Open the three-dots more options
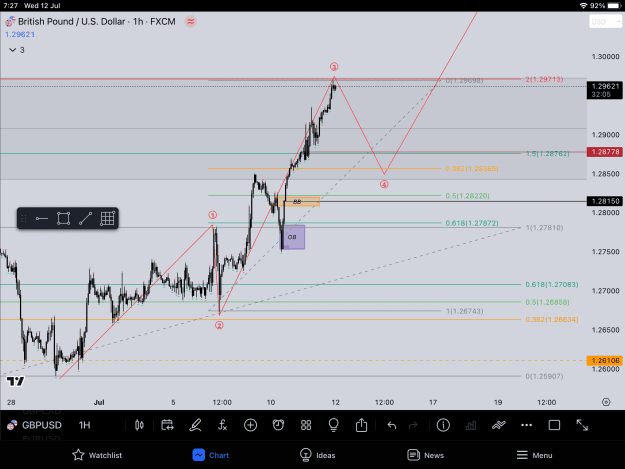Screen dimensions: 625x469 tap(526, 425)
